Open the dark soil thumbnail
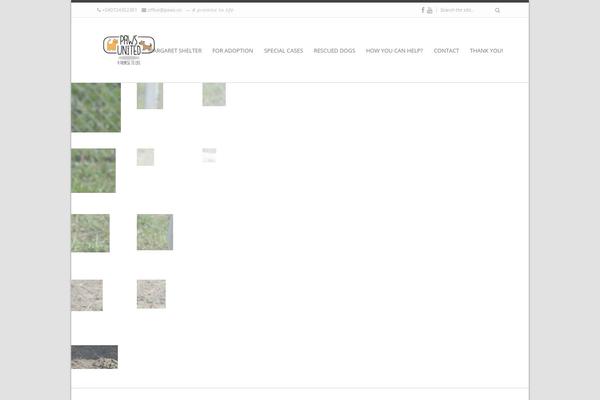This screenshot has height=400, width=600. 95,357
